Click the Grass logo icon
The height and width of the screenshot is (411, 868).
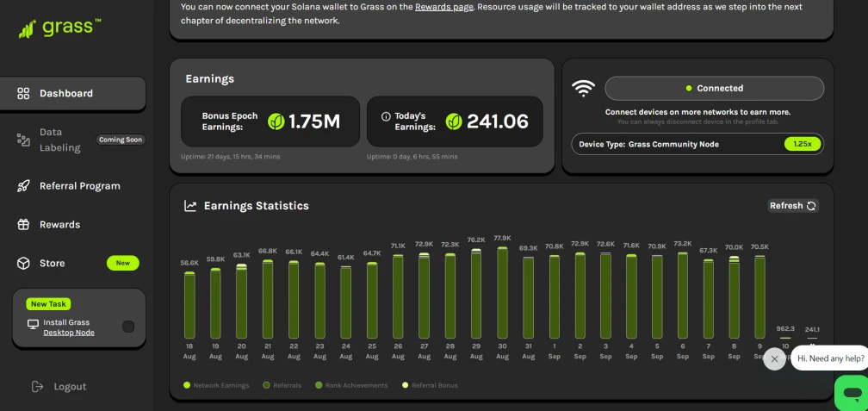tap(27, 29)
